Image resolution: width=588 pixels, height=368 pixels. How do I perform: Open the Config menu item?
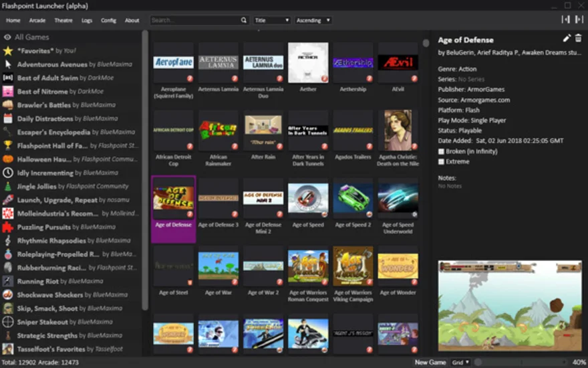pos(108,20)
